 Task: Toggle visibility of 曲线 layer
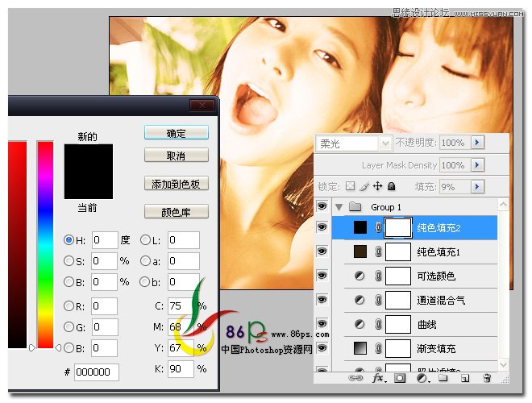click(322, 324)
